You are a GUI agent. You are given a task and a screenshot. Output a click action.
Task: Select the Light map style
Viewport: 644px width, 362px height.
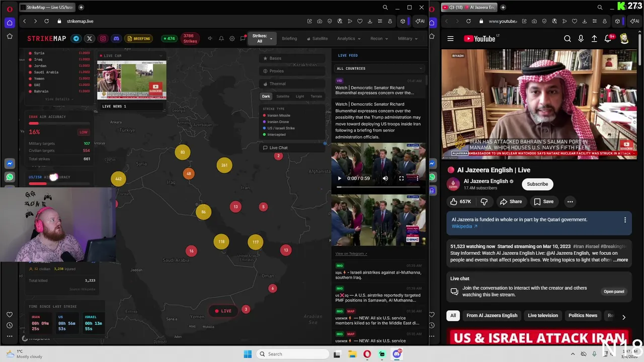300,97
